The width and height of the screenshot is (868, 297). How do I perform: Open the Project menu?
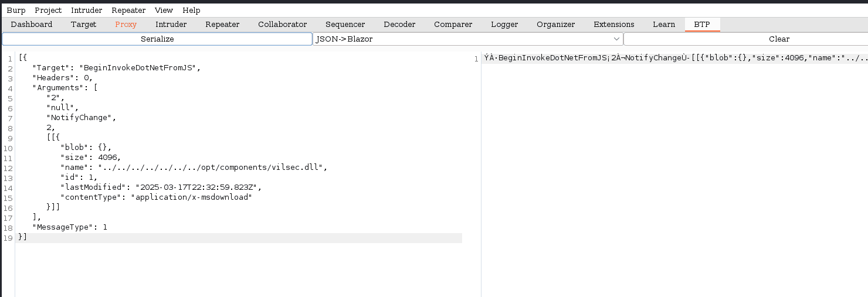48,11
